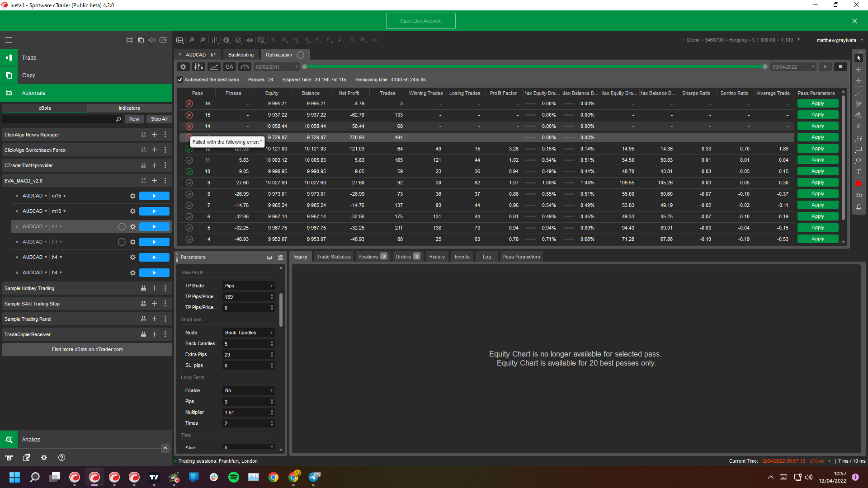Open options menu for Sample Hotkey Trading
Image resolution: width=868 pixels, height=488 pixels.
(165, 288)
